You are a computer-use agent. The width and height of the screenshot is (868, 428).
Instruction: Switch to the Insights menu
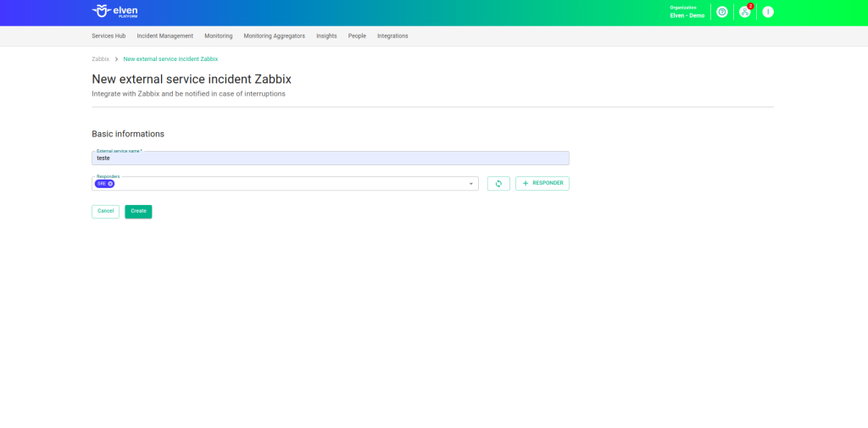[x=326, y=36]
